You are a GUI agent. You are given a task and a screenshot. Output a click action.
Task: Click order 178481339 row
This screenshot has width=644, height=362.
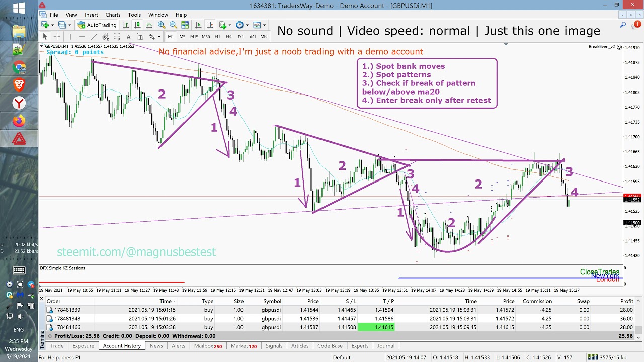(x=339, y=310)
